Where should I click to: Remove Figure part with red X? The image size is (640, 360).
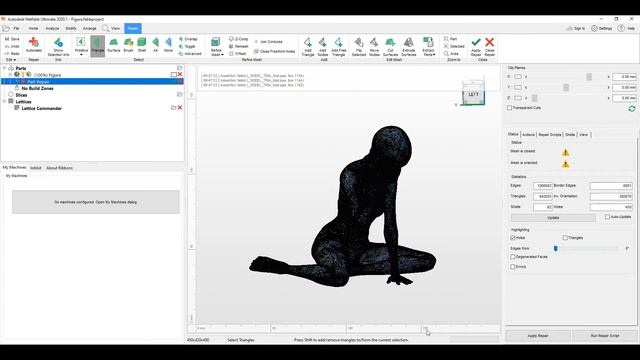click(x=180, y=74)
